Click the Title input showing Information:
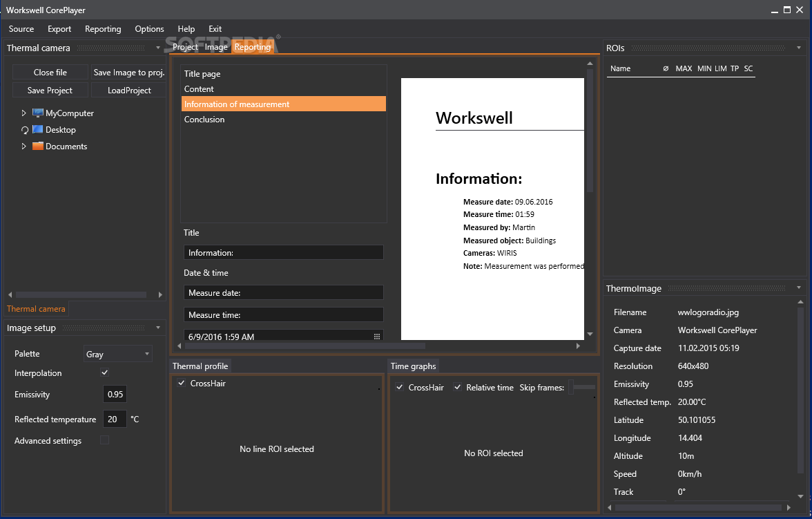 (283, 252)
